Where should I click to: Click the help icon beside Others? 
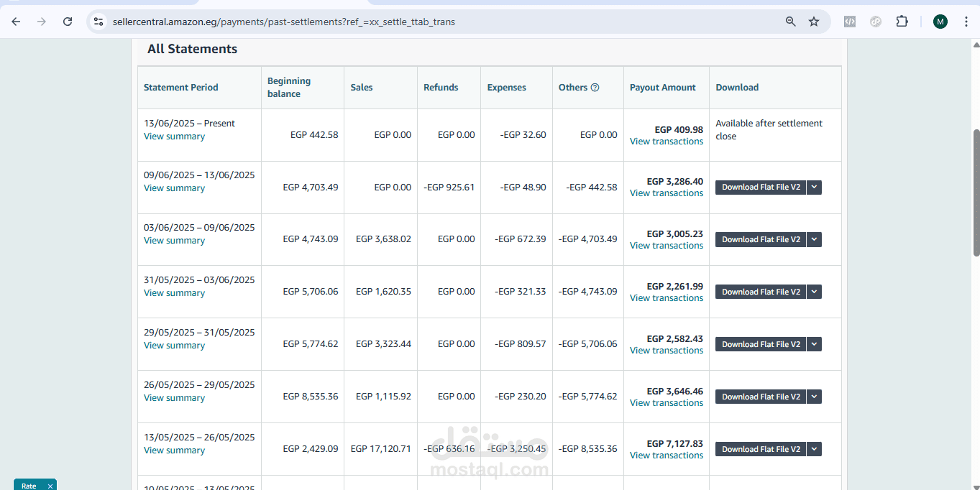click(x=595, y=88)
